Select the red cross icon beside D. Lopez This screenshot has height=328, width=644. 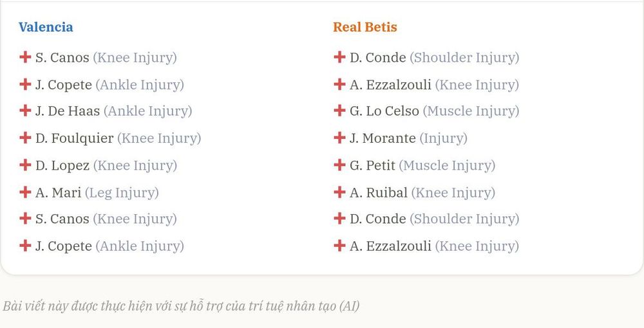pos(25,165)
